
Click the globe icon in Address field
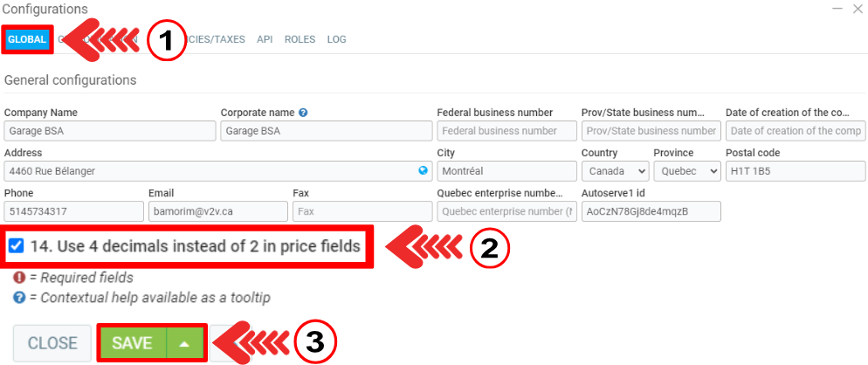(424, 171)
